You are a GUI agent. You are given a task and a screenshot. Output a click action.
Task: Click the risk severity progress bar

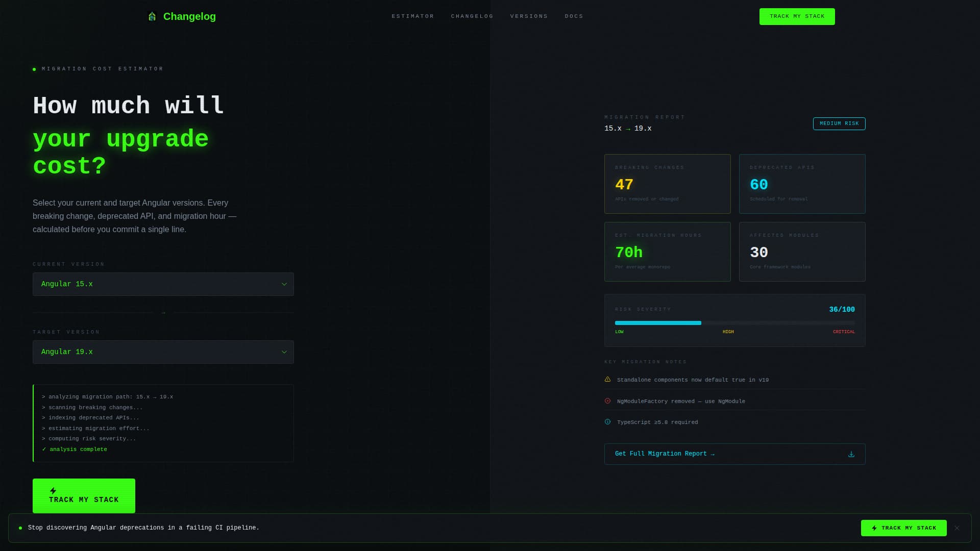pyautogui.click(x=734, y=323)
